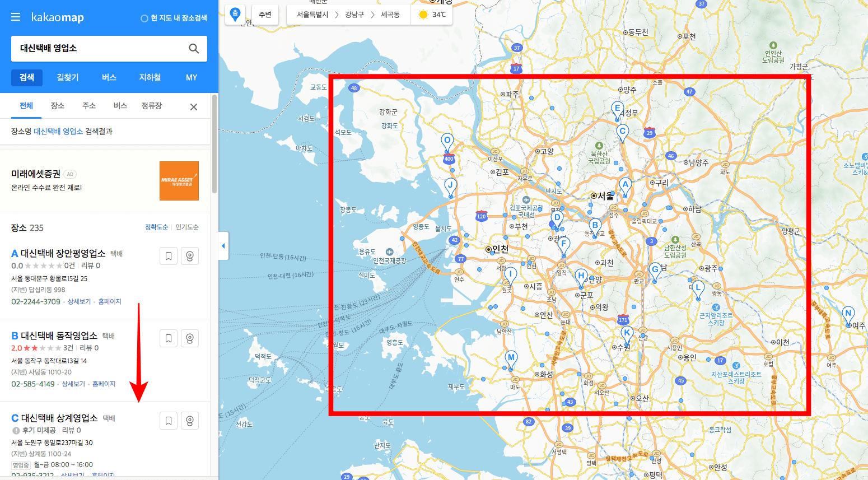Open 세곡동 neighborhood dropdown

pos(390,15)
